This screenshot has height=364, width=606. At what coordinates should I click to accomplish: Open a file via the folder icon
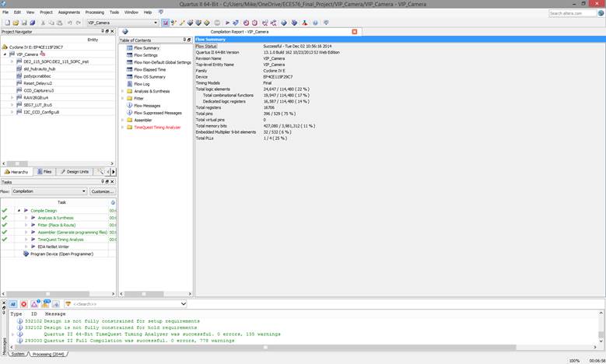coord(16,23)
